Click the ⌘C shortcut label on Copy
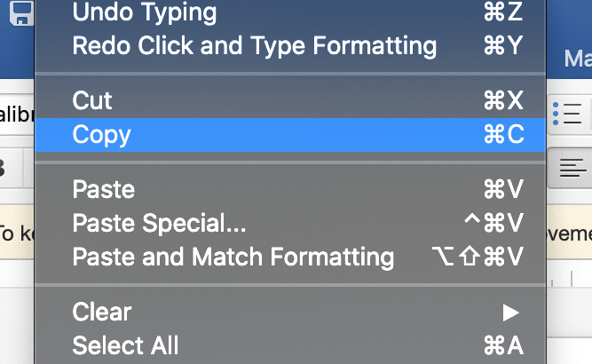This screenshot has height=364, width=592. [x=503, y=134]
